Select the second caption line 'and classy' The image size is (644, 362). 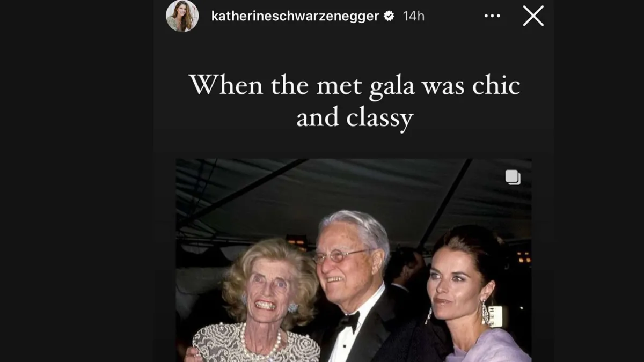354,117
